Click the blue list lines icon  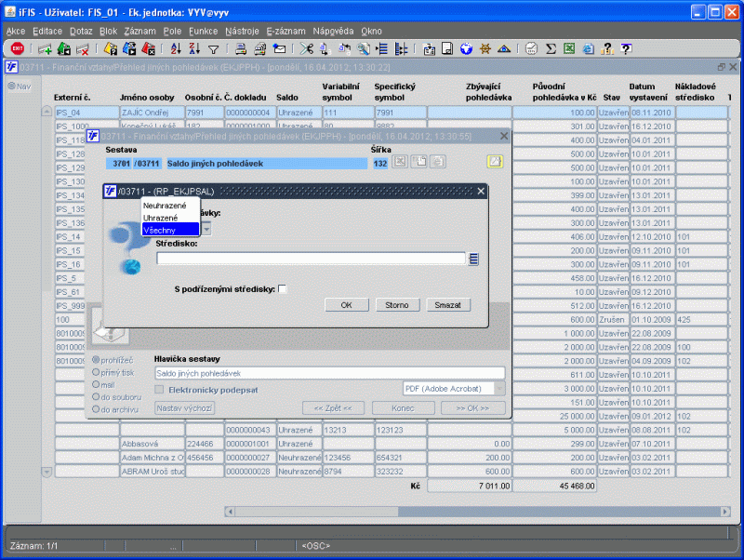pyautogui.click(x=382, y=48)
